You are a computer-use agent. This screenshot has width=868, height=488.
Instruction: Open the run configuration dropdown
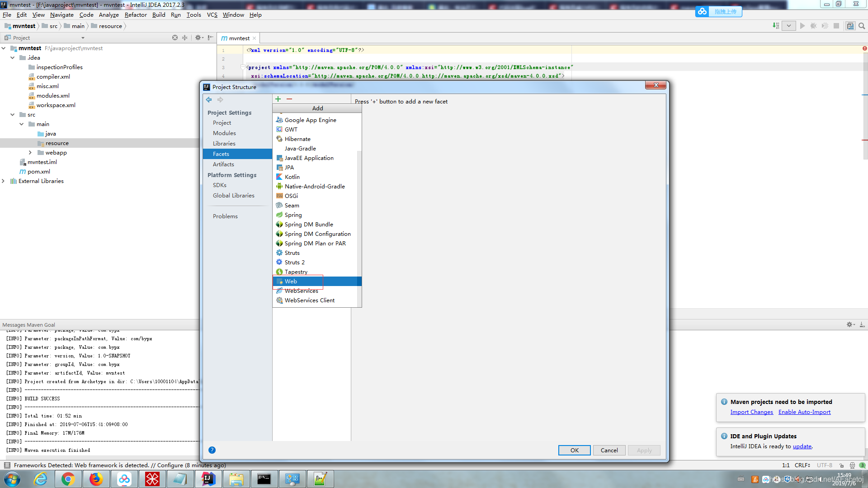789,26
